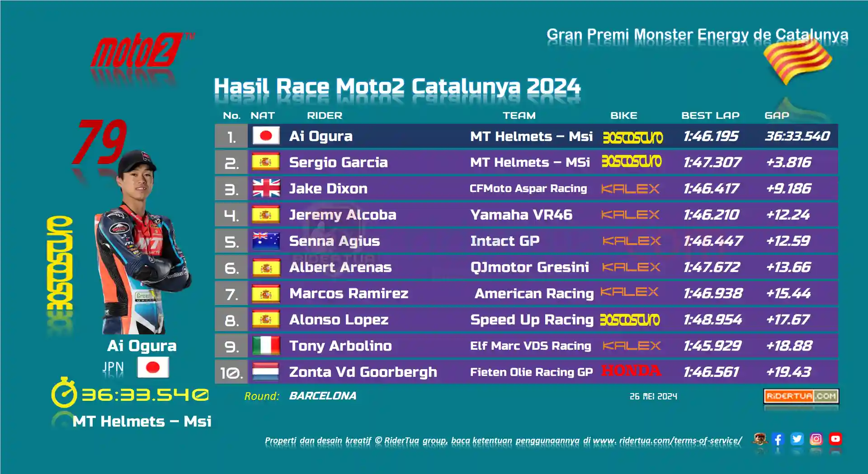This screenshot has width=868, height=474.
Task: Select Sergio Garcia's rider name
Action: (x=338, y=162)
